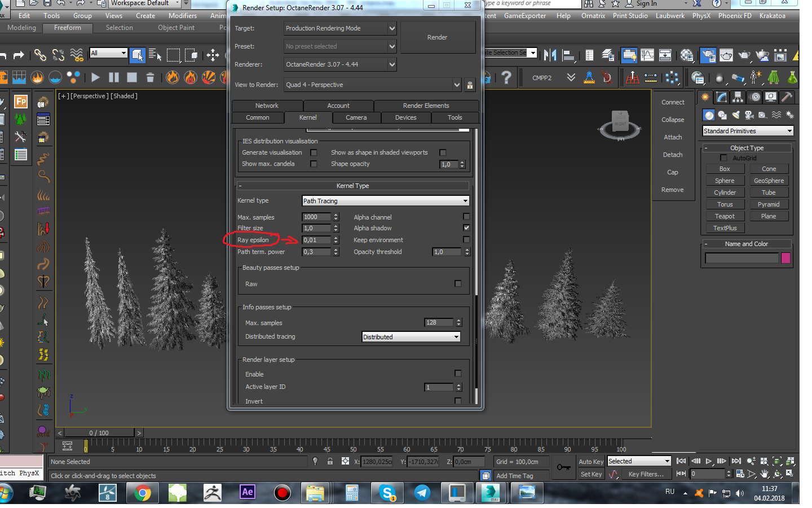Open Key Filters... button
The width and height of the screenshot is (812, 508).
click(x=646, y=474)
